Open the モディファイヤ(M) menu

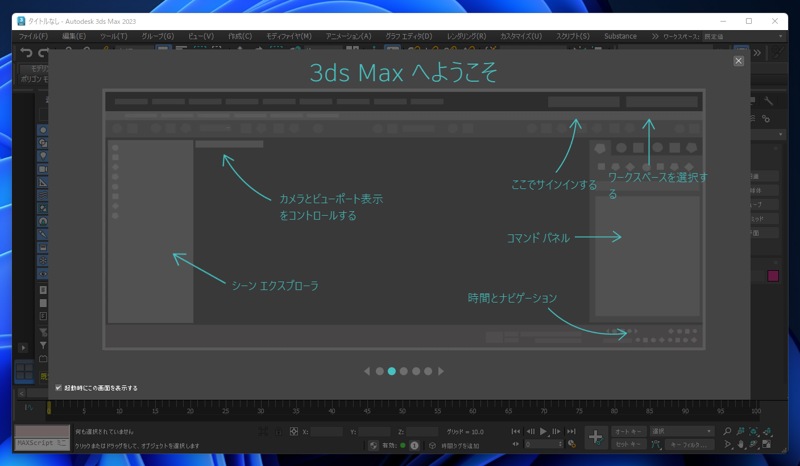coord(288,36)
